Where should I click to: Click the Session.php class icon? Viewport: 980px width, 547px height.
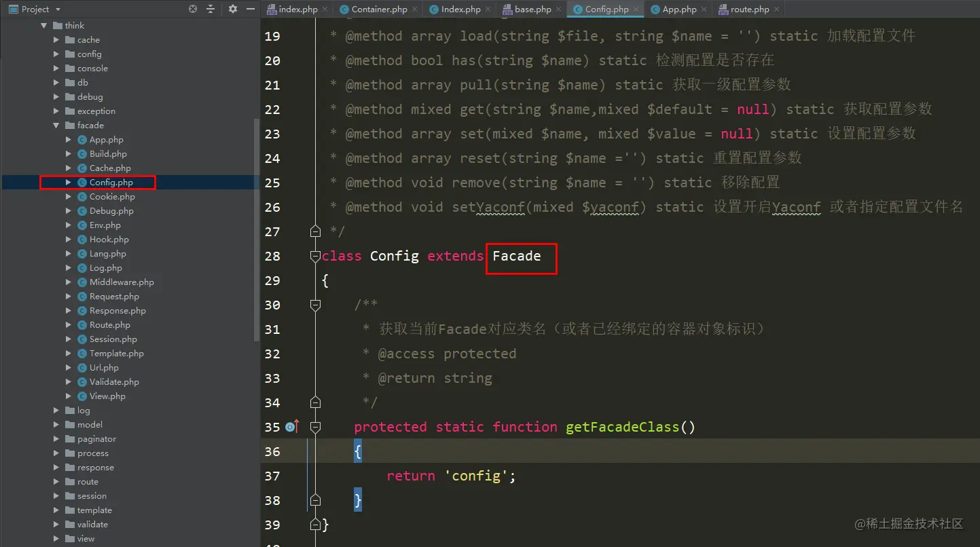coord(82,339)
